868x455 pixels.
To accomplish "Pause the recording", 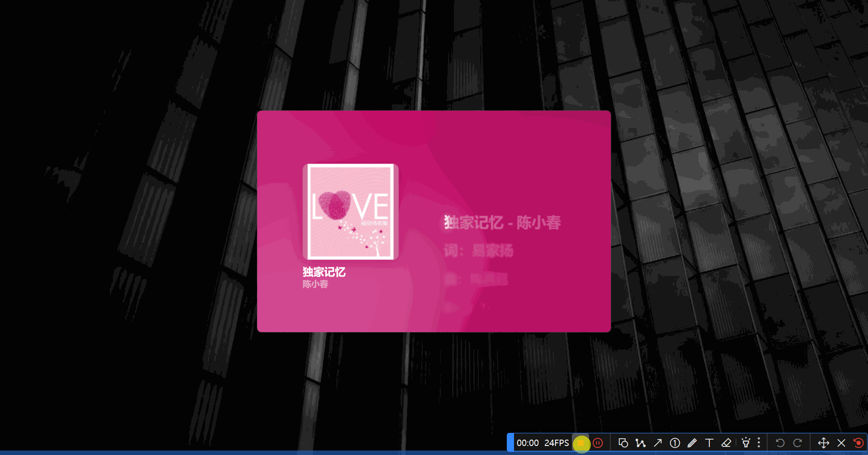I will click(x=598, y=443).
